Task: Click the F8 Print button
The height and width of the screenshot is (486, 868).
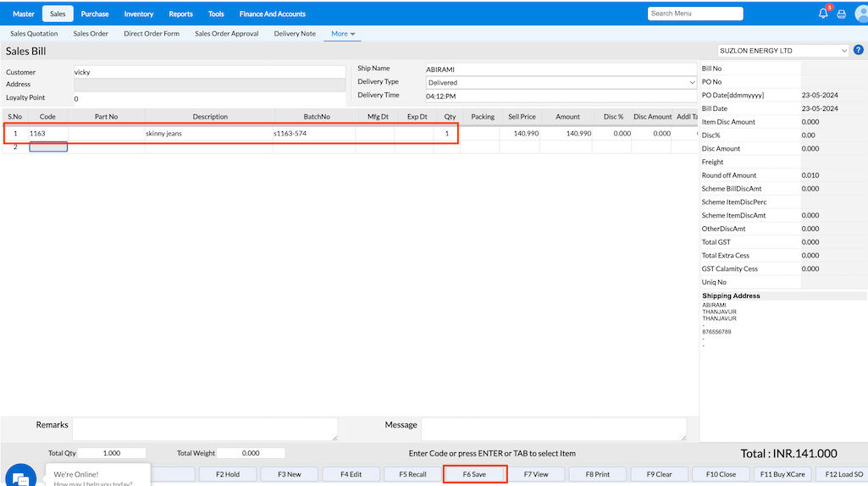Action: 598,474
